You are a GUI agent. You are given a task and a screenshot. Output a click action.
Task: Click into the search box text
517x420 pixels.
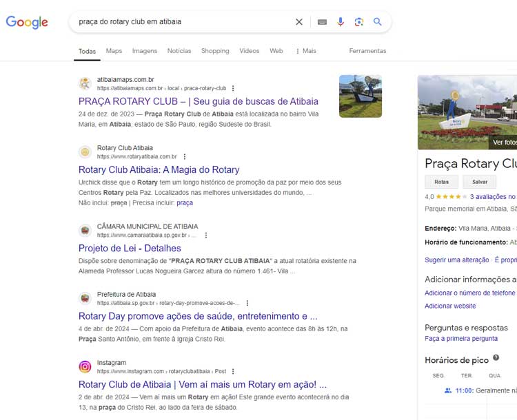tap(130, 22)
